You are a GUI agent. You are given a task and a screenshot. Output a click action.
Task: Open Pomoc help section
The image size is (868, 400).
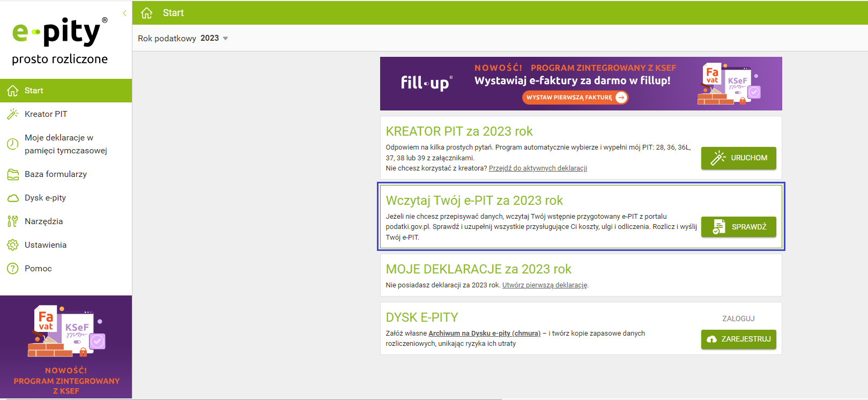pyautogui.click(x=38, y=269)
